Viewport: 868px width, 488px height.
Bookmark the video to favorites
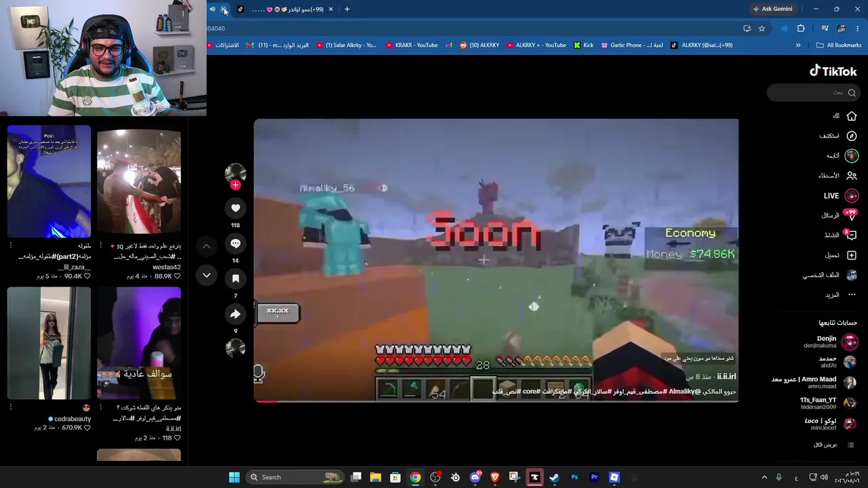click(235, 279)
